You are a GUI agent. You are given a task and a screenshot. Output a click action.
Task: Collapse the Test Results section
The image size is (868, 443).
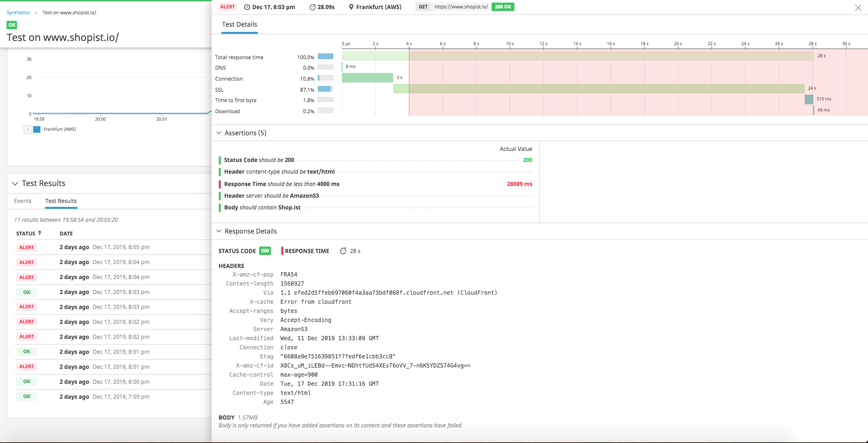15,183
